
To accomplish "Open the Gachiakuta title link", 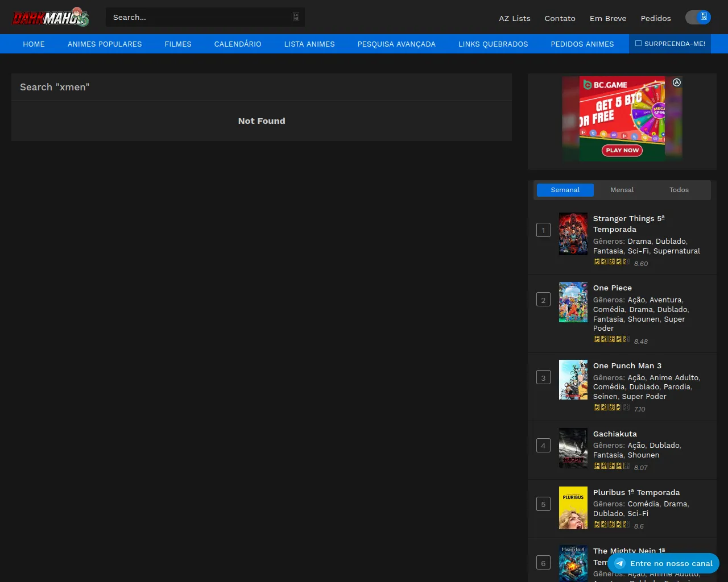I will (x=615, y=434).
